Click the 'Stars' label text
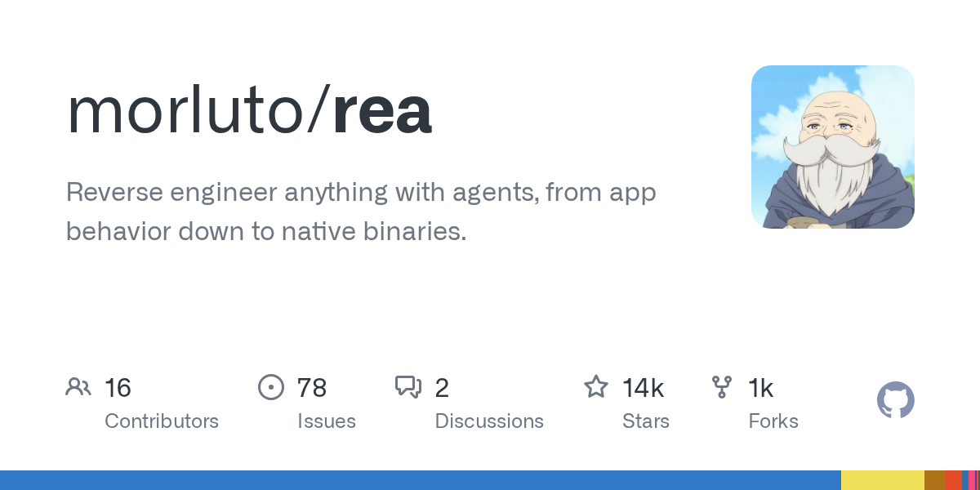Screen dimensions: 980x490 [x=646, y=421]
